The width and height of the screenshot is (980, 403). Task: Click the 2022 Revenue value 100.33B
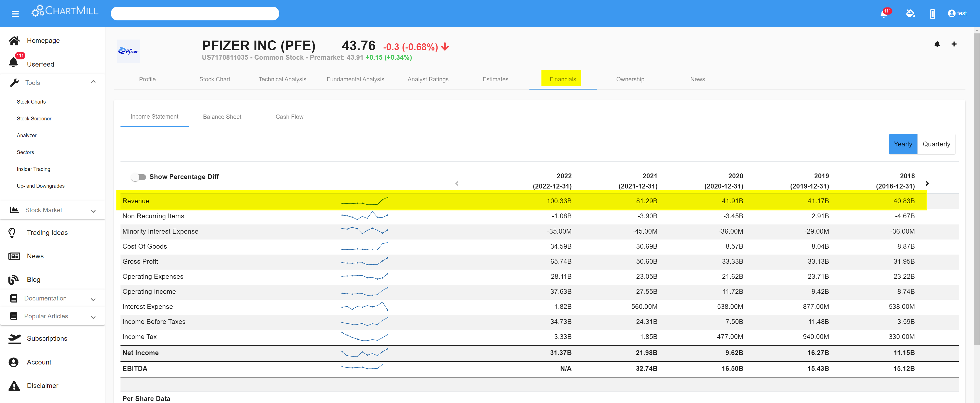click(559, 201)
